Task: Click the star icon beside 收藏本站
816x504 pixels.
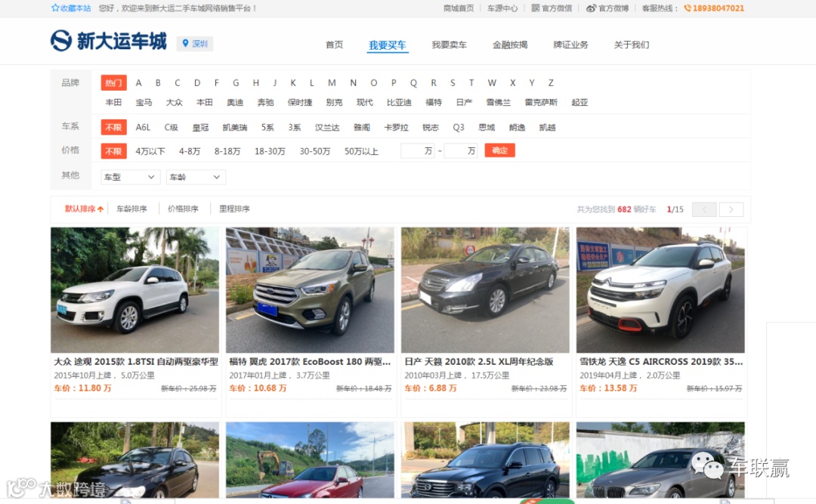Action: click(55, 8)
